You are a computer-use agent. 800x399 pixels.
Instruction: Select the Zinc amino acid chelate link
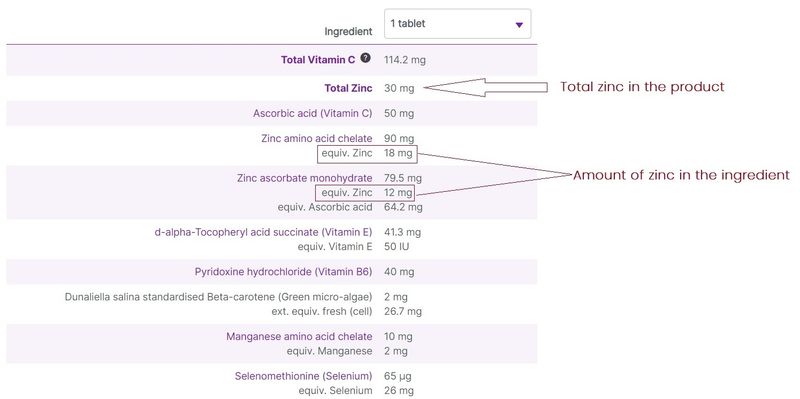(316, 138)
